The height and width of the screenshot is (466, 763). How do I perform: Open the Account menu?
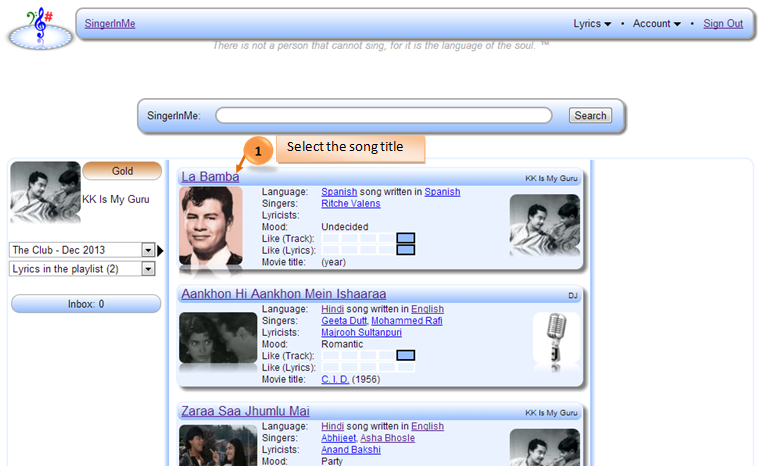(x=656, y=23)
